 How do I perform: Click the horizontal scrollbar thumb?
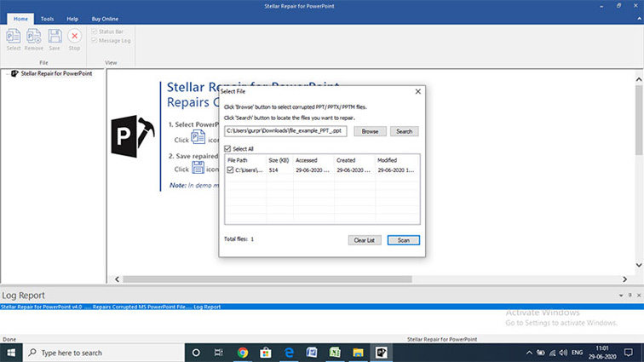click(267, 279)
